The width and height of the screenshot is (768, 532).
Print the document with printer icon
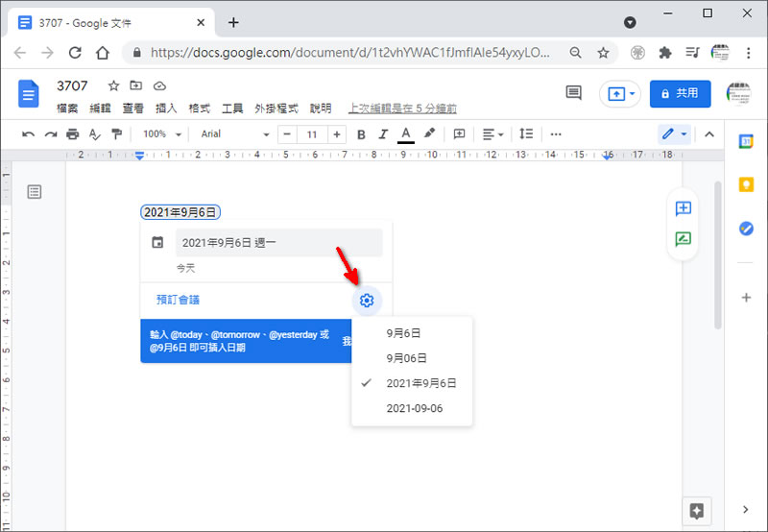pos(73,134)
